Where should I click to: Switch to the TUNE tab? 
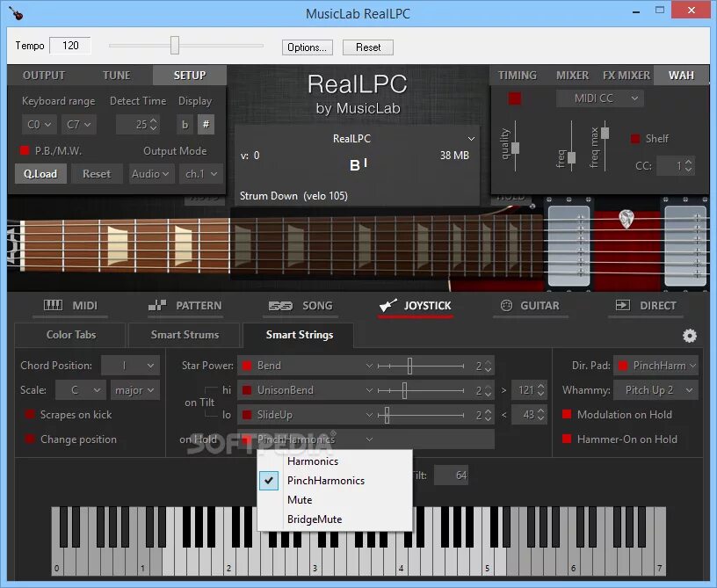click(117, 76)
